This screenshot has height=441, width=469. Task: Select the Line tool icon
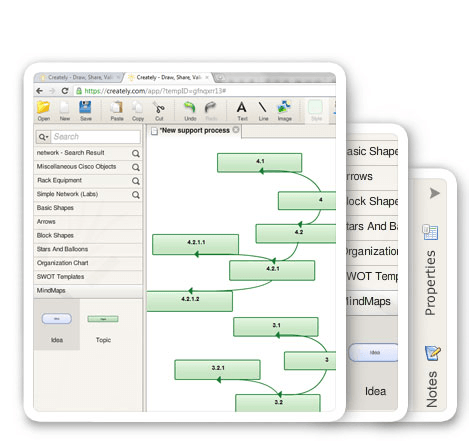point(263,107)
